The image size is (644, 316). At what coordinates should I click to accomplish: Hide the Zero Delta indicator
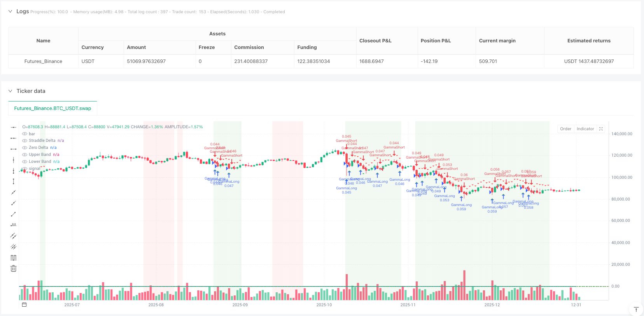coord(25,148)
